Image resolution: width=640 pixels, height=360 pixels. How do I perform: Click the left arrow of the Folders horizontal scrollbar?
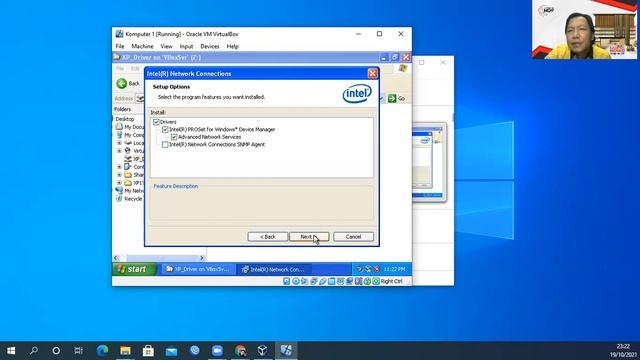116,258
